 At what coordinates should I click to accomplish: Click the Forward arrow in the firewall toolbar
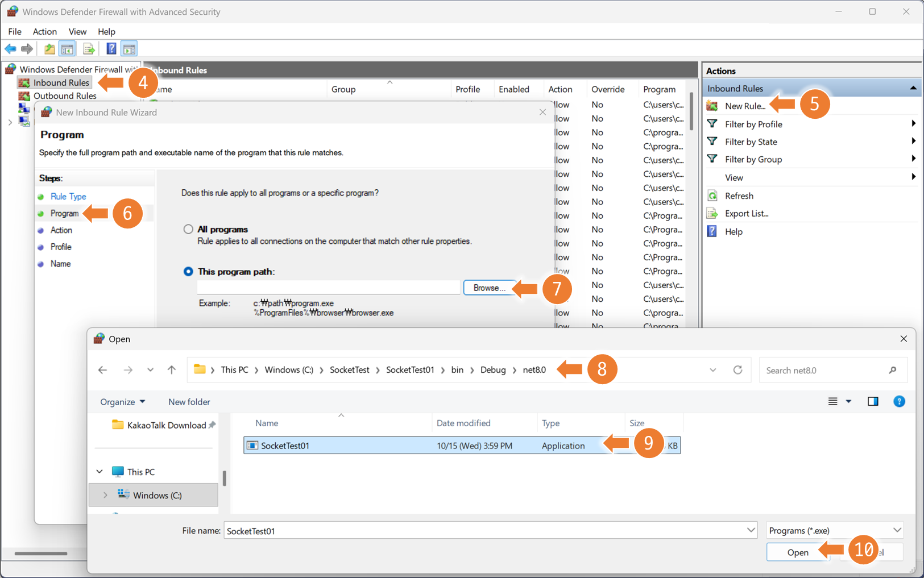[x=27, y=49]
